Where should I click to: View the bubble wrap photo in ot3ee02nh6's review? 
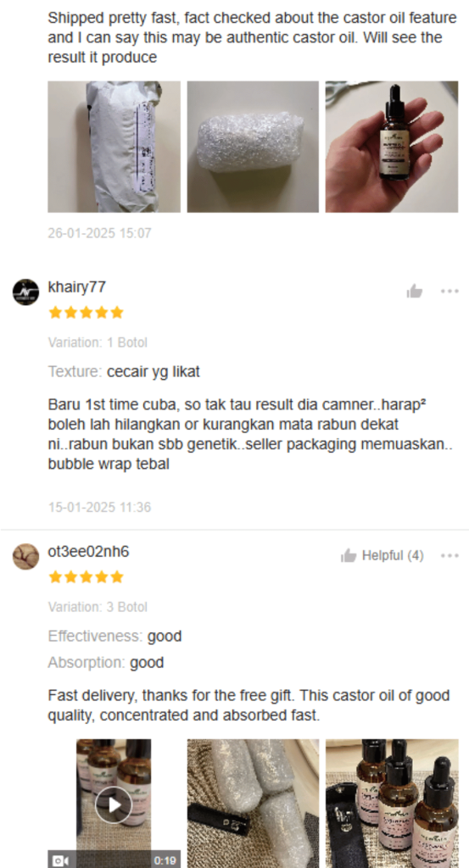[x=253, y=804]
